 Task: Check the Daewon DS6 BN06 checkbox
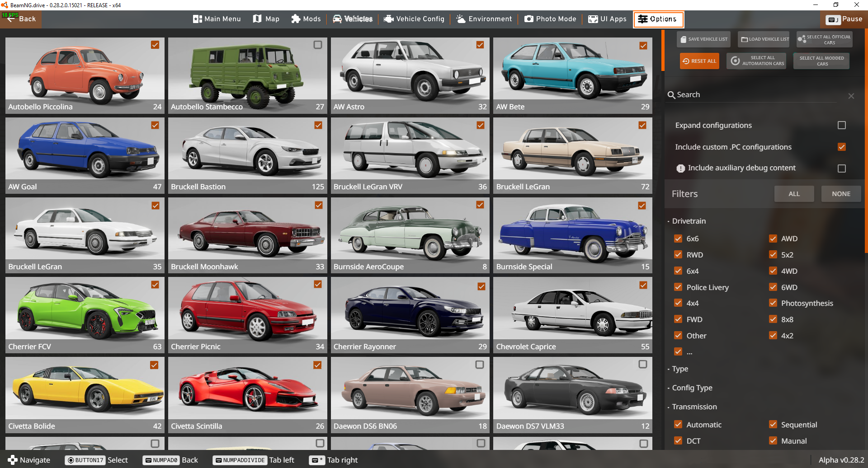480,365
